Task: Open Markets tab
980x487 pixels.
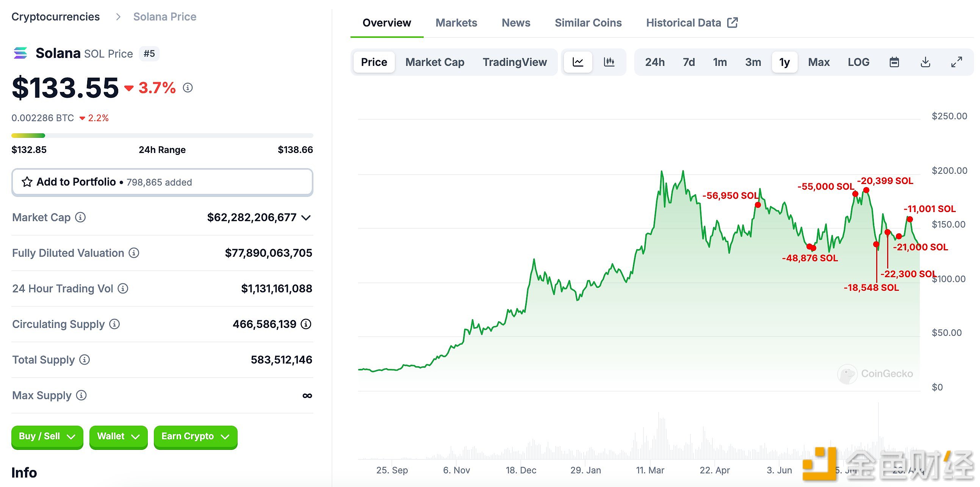Action: (456, 23)
